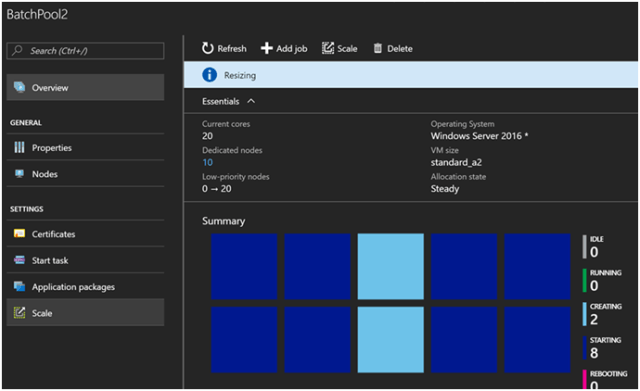
Task: Click the Essentials header text
Action: 220,101
